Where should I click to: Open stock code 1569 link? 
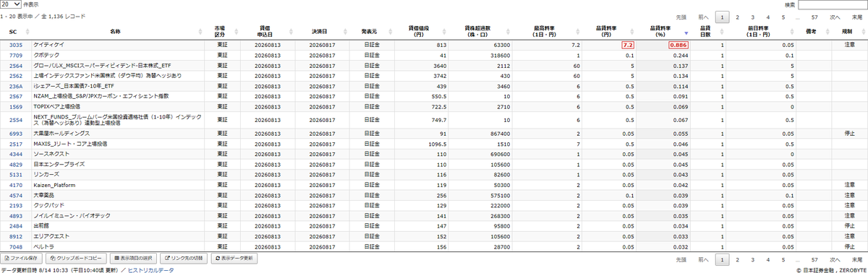(16, 106)
